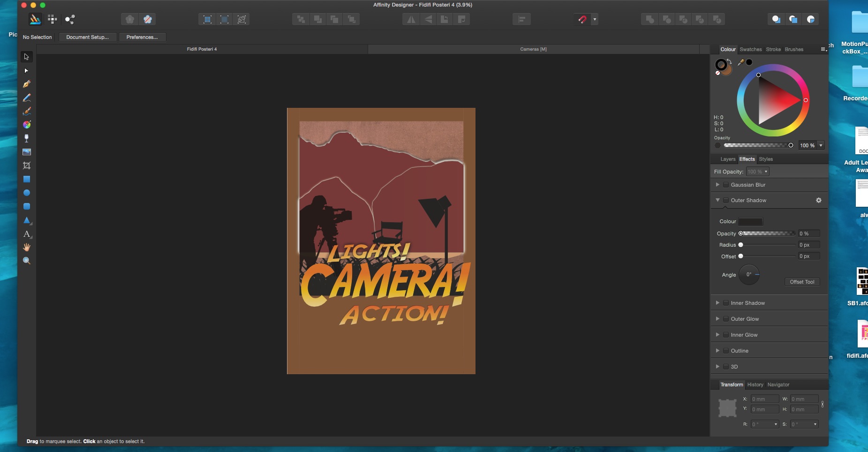Select the View hand tool

pyautogui.click(x=27, y=247)
